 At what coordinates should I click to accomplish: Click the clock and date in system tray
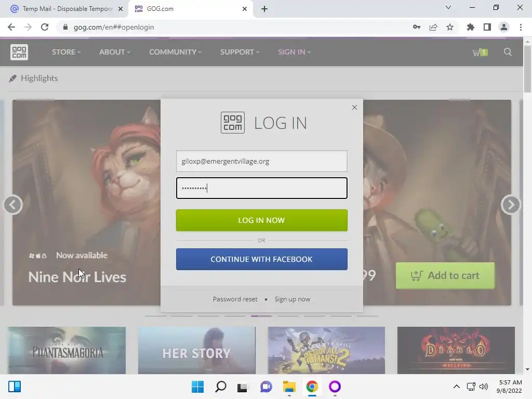[509, 387]
